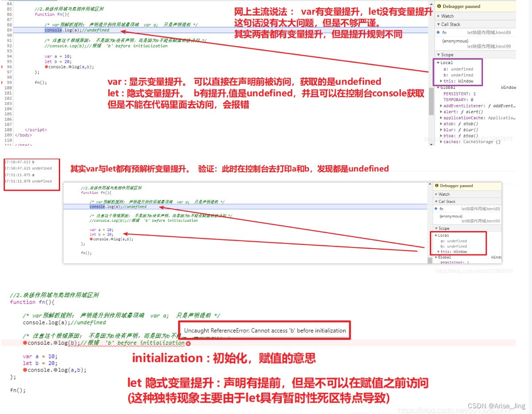Collapse the Local scope in middle debugger panel
The width and height of the screenshot is (532, 414).
436,235
